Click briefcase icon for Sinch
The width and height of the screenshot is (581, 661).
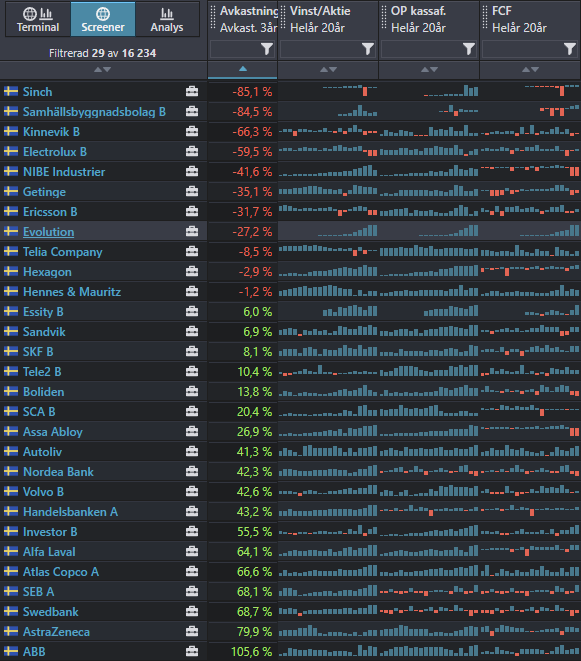[x=192, y=91]
